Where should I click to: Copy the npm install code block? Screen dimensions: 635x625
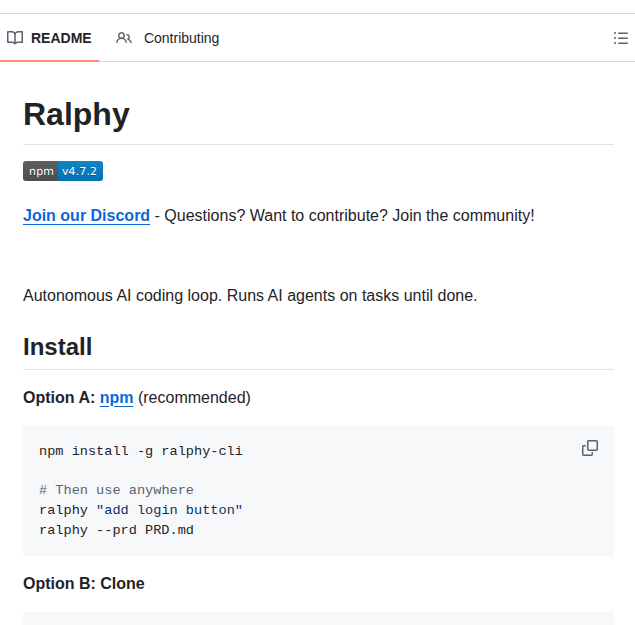(590, 448)
